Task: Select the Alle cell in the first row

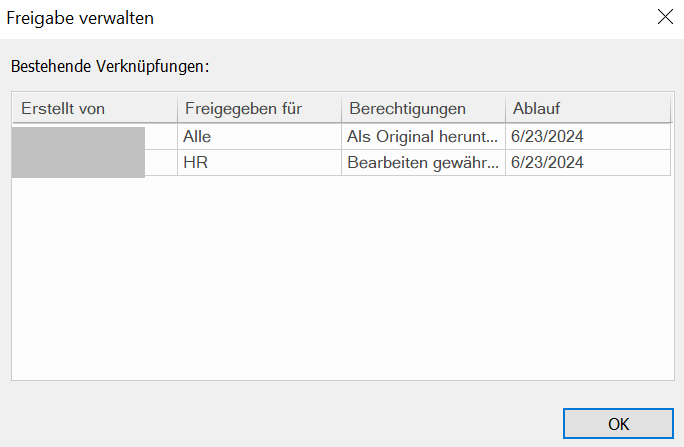Action: (x=198, y=136)
